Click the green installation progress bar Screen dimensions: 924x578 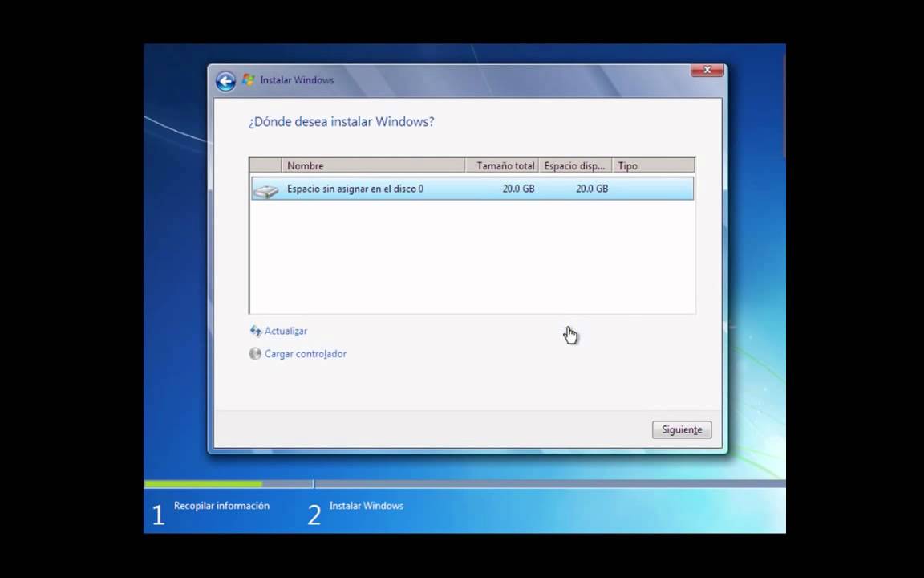coord(203,484)
